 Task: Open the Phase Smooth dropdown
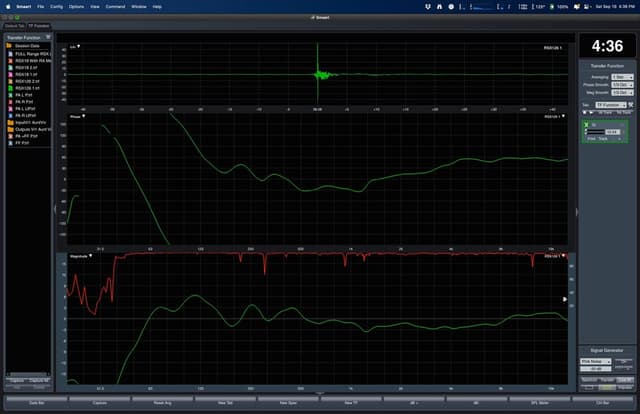coord(622,85)
